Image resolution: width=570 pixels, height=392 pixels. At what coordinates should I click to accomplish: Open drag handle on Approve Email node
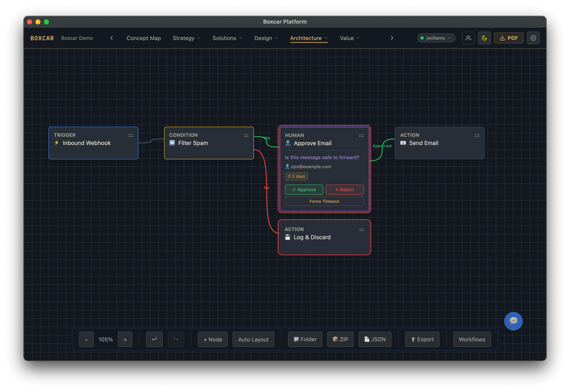[361, 136]
